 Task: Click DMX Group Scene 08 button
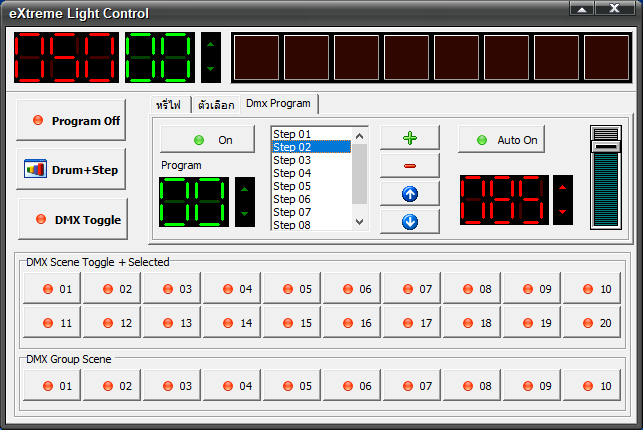click(472, 386)
